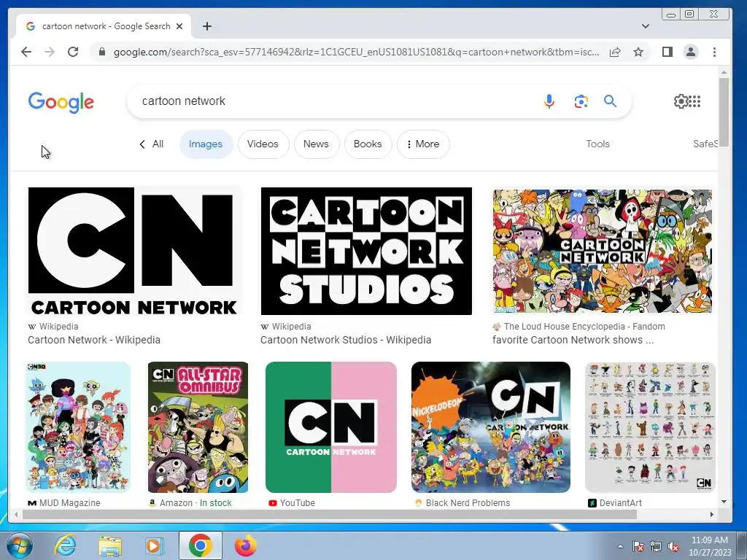The height and width of the screenshot is (560, 747).
Task: Switch to All results tab
Action: (x=152, y=144)
